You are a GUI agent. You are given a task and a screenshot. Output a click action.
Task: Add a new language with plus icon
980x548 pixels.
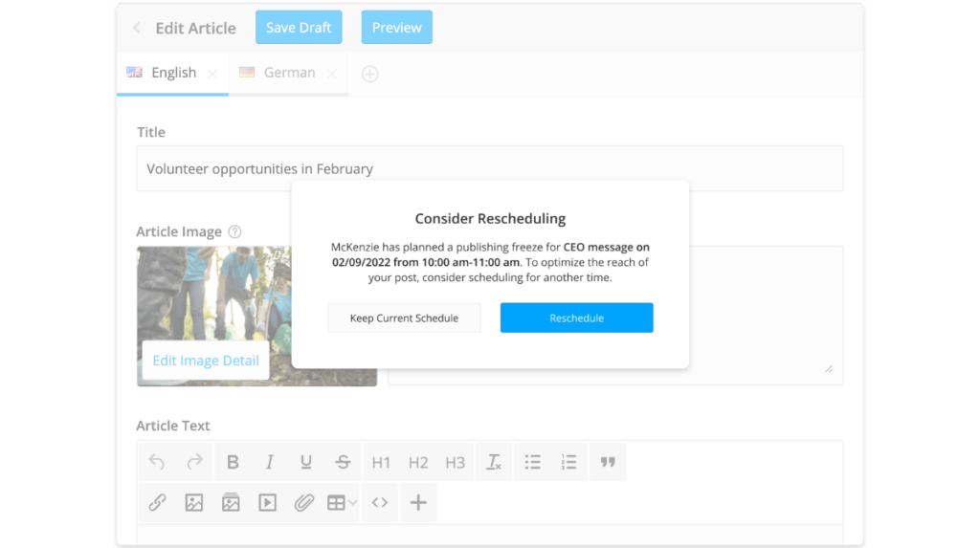370,74
